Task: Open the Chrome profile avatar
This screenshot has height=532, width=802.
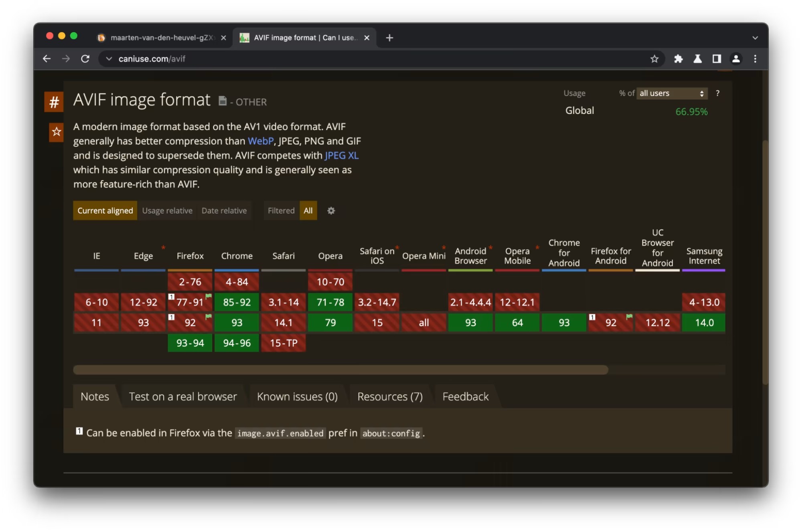Action: [736, 59]
